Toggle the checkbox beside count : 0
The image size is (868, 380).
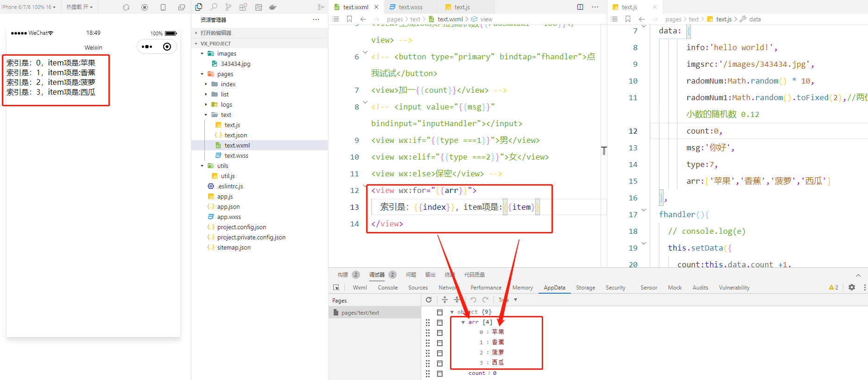click(x=440, y=374)
